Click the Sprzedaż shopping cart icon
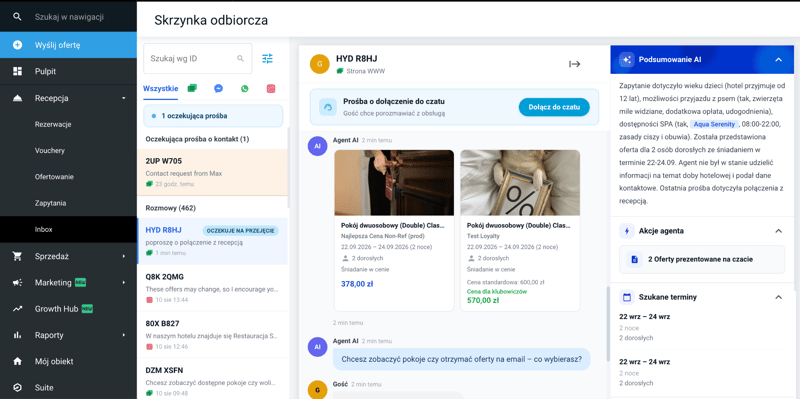Screen dimensions: 800x399 click(17, 256)
